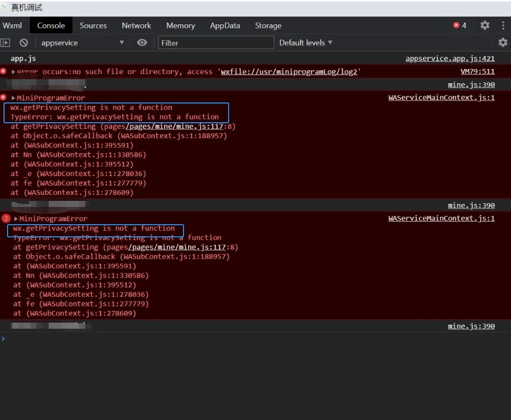This screenshot has width=511, height=420.
Task: Select 'at Nn (WASubContext.js:1:330586)' in second stack trace
Action: tap(81, 275)
